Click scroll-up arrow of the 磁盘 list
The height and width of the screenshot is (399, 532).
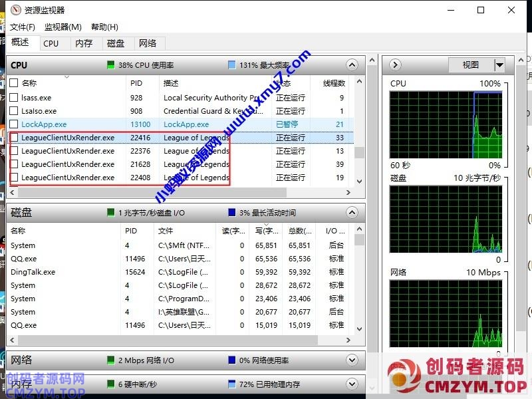359,230
